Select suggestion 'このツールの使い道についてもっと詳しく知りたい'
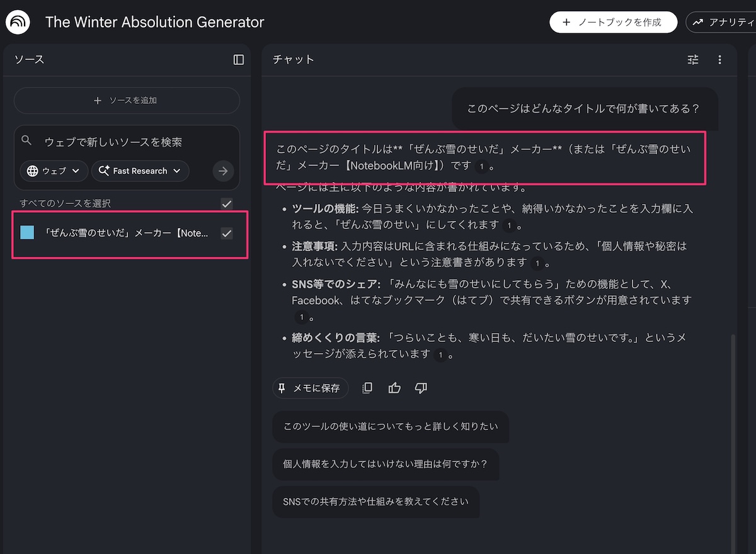 (391, 427)
